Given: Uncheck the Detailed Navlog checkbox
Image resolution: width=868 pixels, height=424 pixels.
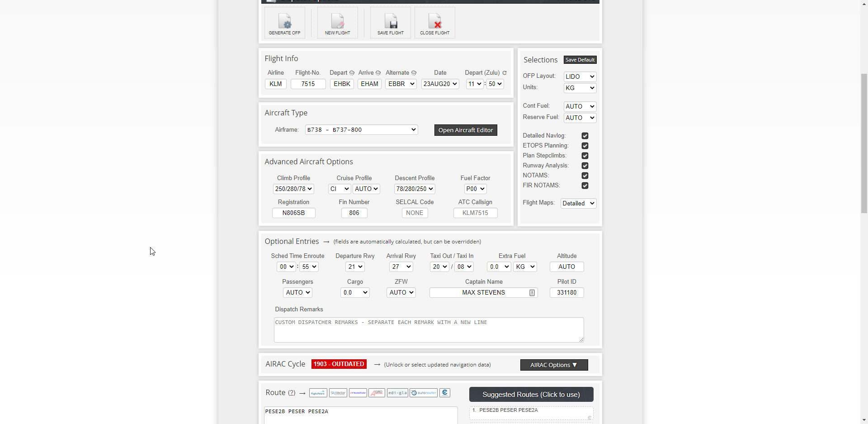Looking at the screenshot, I should tap(585, 136).
